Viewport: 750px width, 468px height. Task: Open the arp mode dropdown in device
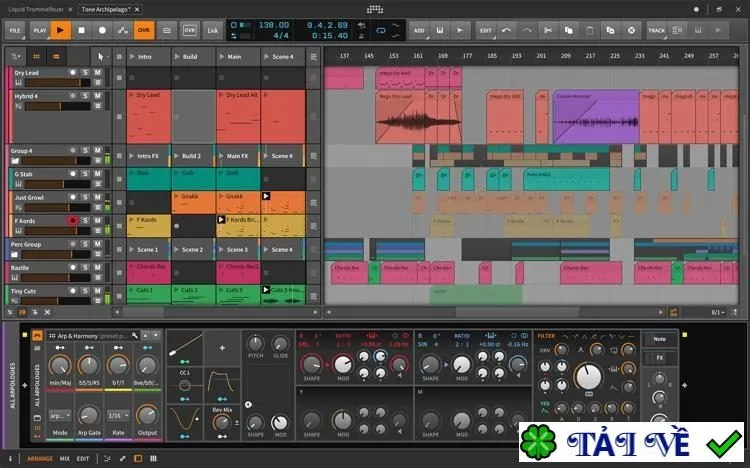(60, 416)
